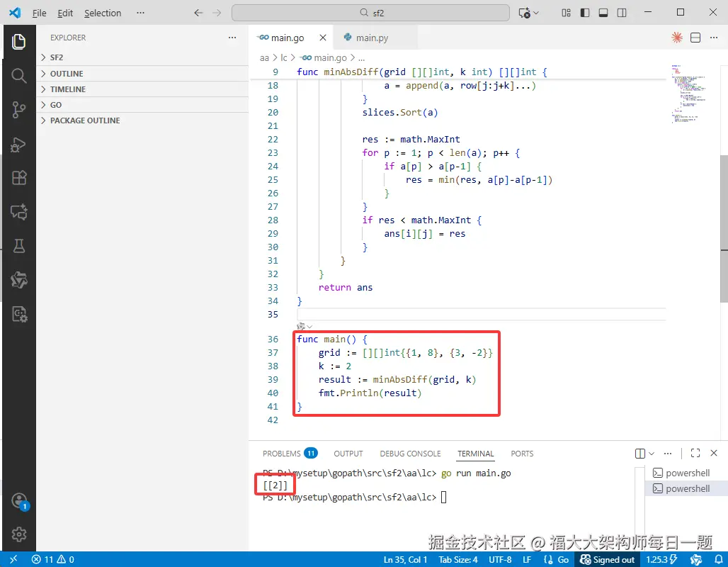Expand the SF2 folder section

tap(142, 57)
